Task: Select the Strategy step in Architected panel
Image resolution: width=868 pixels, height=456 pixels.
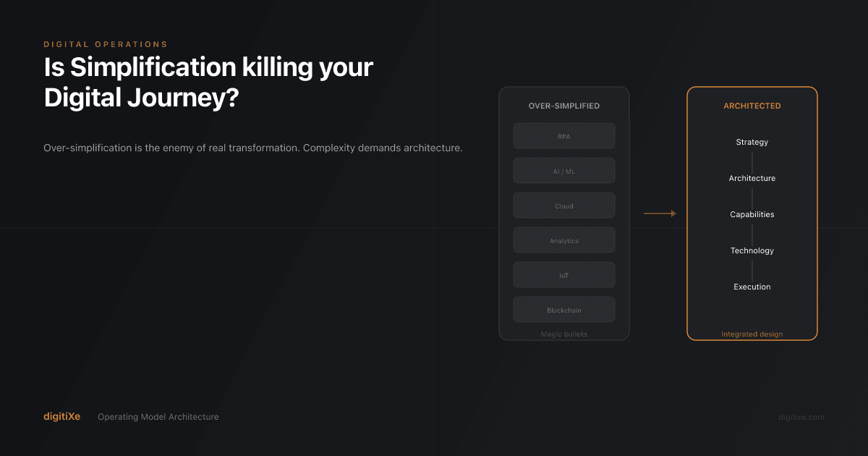Action: click(x=752, y=142)
